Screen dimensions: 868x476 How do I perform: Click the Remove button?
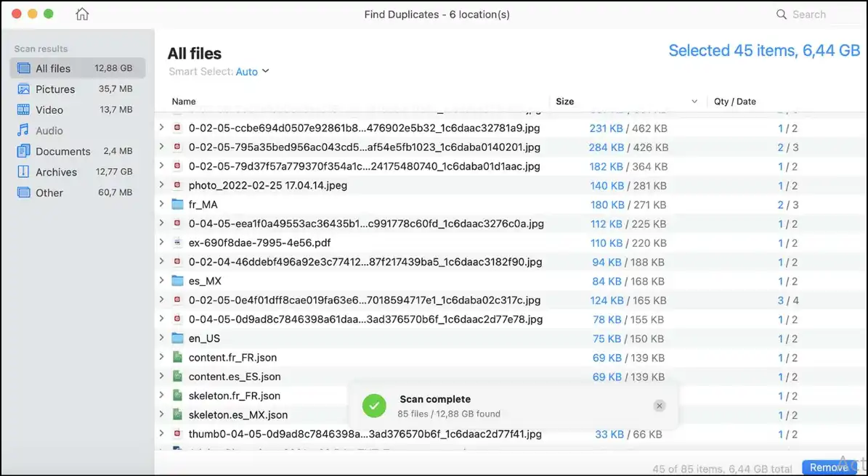(x=830, y=467)
